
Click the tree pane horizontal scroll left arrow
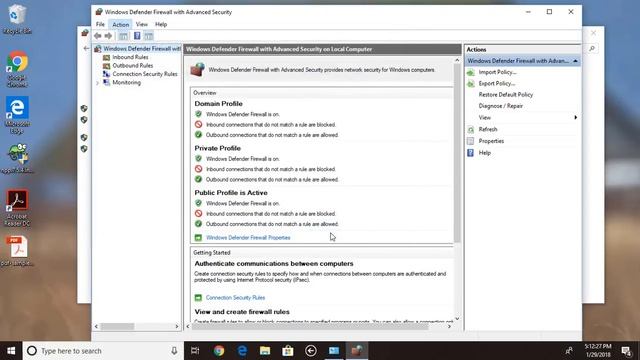click(96, 327)
